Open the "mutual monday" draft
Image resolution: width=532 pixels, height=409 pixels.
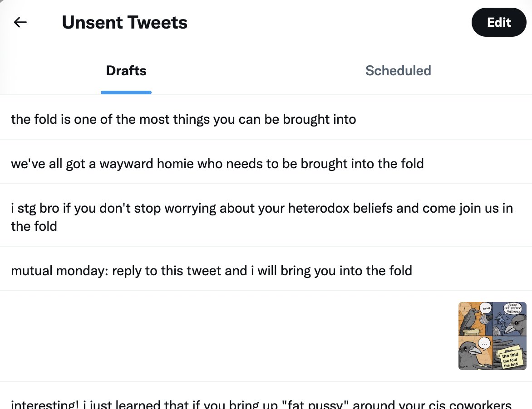[211, 271]
